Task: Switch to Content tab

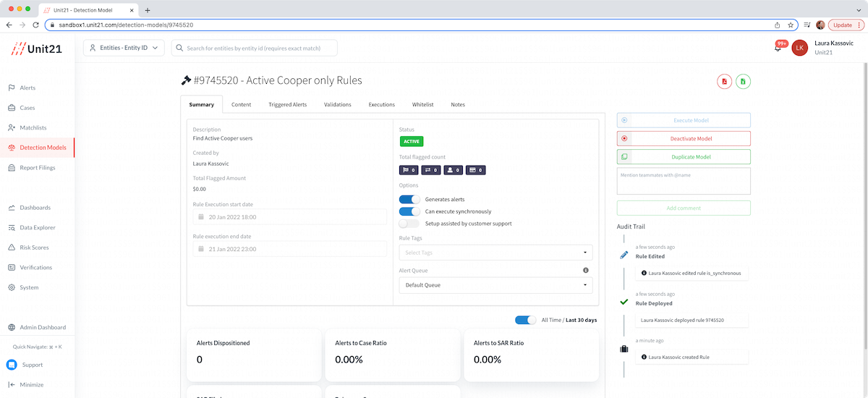Action: [x=242, y=105]
